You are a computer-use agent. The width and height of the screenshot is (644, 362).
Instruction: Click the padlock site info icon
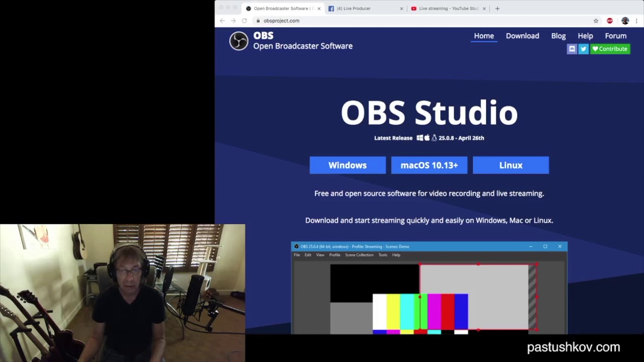point(258,21)
